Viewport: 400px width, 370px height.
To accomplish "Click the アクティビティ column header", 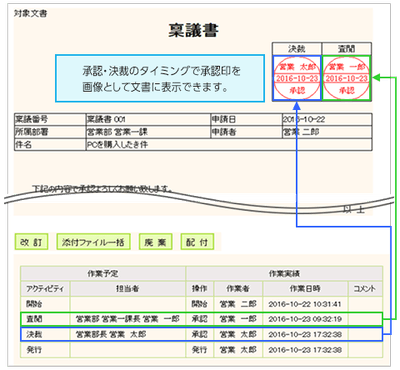I will [x=45, y=289].
